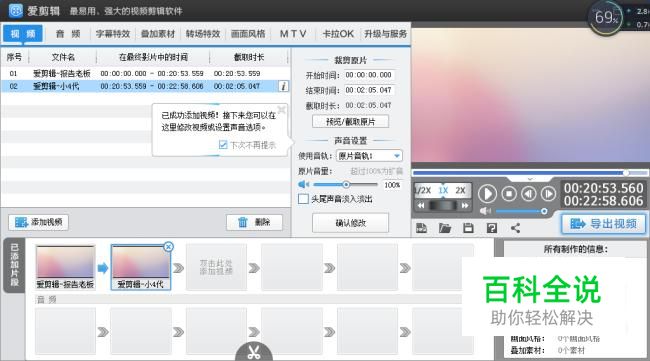Click the 结束时间 input field
650x361 pixels.
pos(369,90)
